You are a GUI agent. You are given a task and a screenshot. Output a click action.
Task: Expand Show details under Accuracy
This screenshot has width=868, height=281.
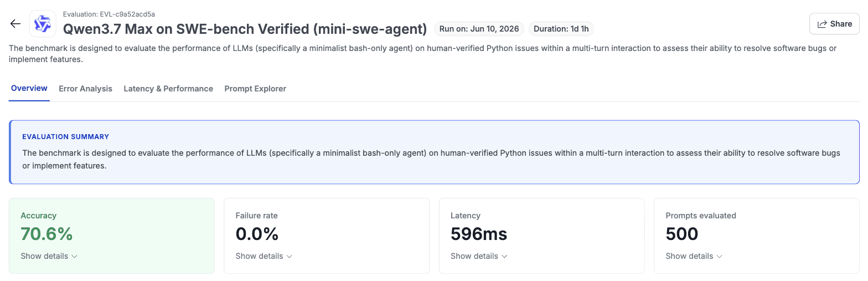(x=49, y=256)
